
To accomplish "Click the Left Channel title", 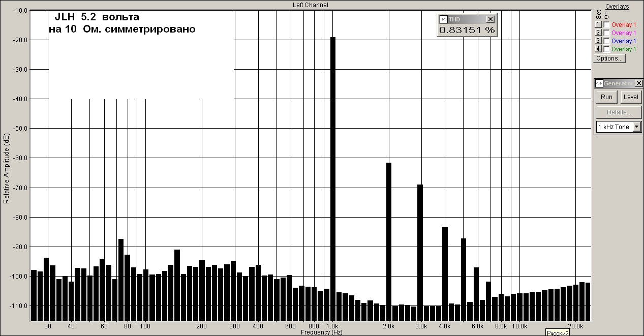I will tap(310, 5).
